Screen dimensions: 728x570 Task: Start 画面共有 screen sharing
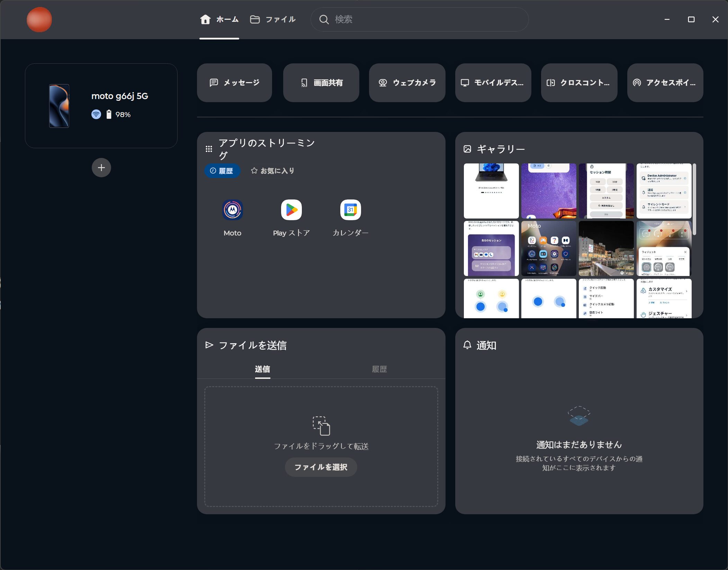click(321, 83)
